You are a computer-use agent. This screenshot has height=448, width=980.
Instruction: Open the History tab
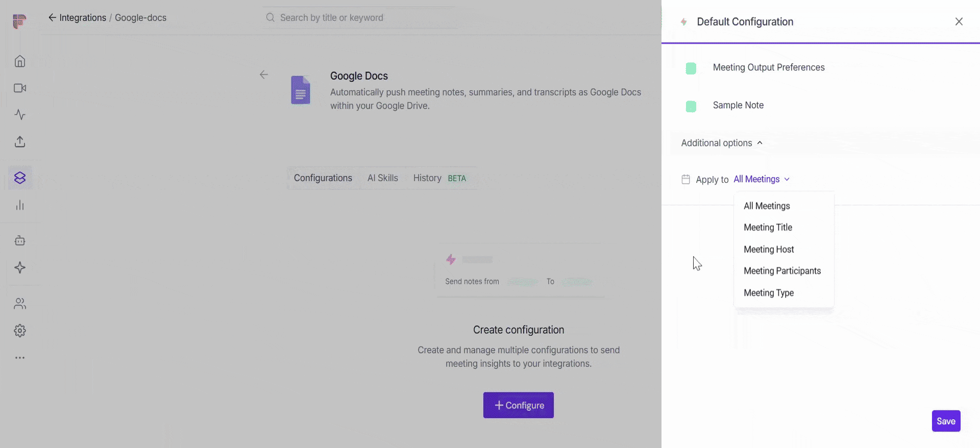point(428,178)
